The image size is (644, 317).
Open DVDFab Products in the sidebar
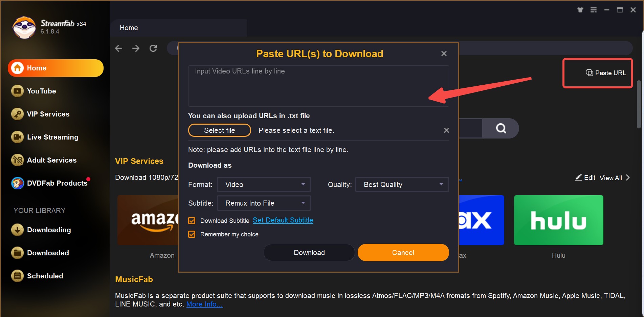point(57,183)
